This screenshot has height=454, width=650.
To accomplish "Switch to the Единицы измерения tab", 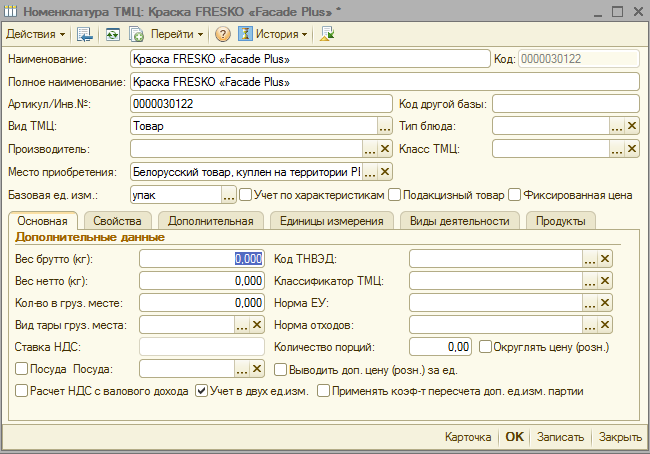I will (x=330, y=220).
